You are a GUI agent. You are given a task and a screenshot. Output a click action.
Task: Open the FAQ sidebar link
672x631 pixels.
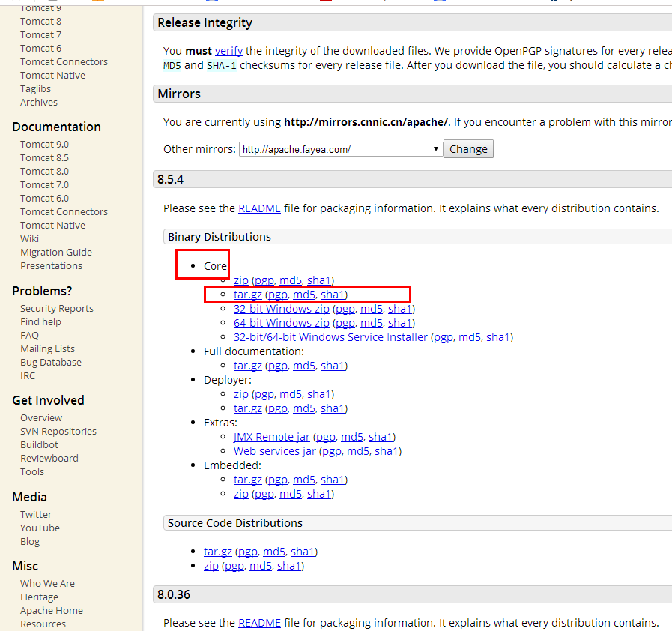tap(29, 336)
